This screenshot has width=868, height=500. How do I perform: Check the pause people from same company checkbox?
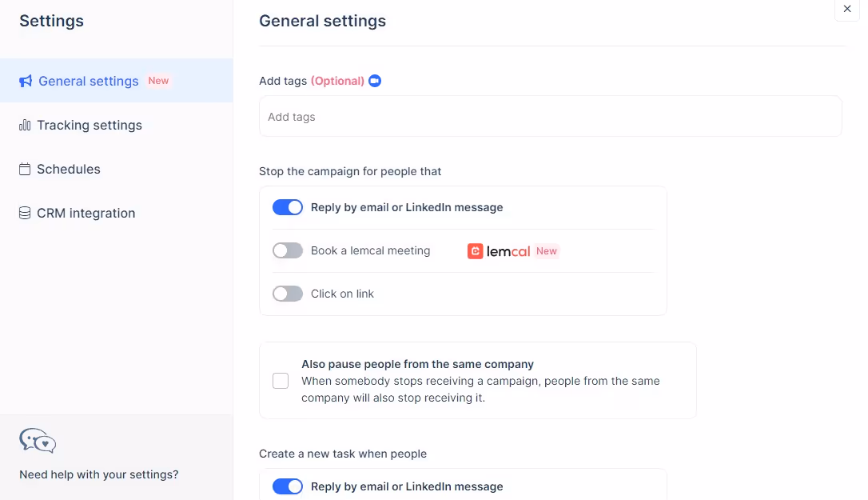281,381
